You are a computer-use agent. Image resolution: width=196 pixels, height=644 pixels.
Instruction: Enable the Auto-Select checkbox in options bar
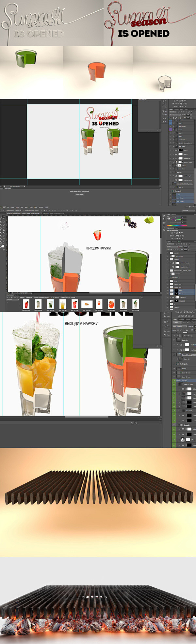pyautogui.click(x=7, y=211)
